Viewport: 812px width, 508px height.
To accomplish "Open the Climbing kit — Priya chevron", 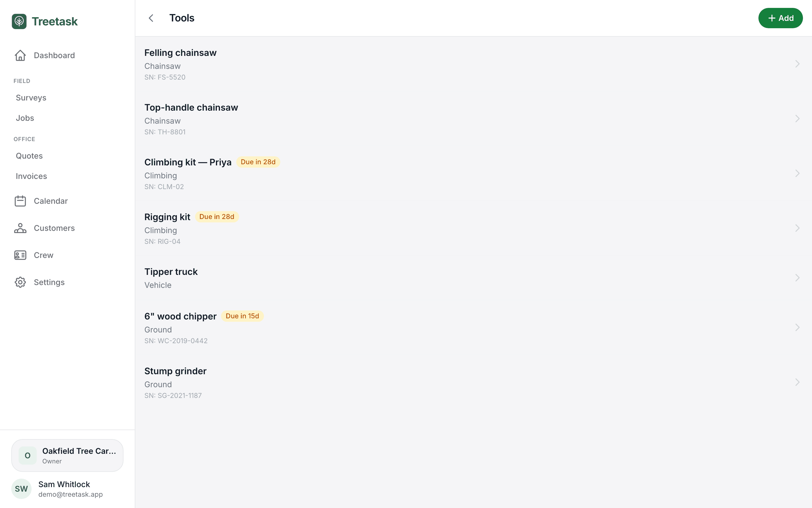I will [x=797, y=173].
